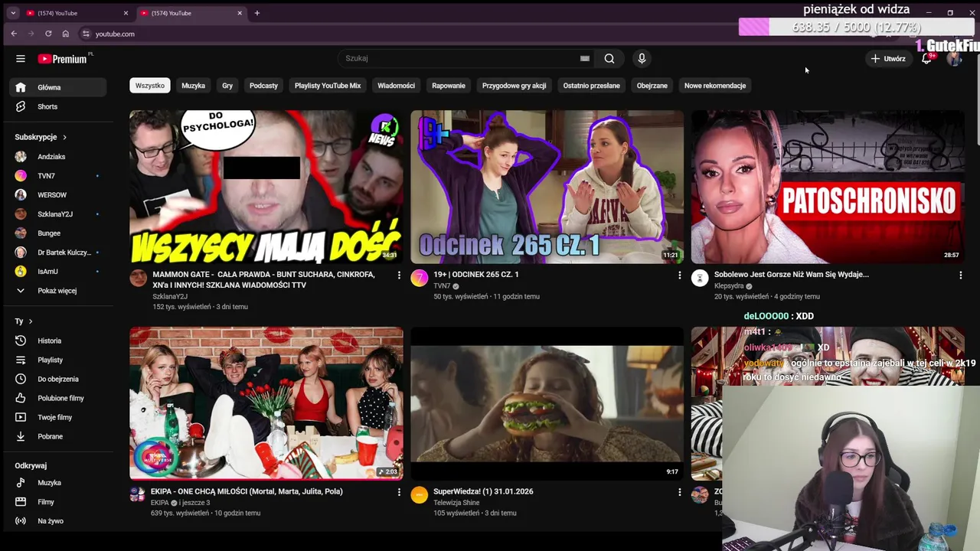Expand the Ty section arrow

tap(31, 321)
